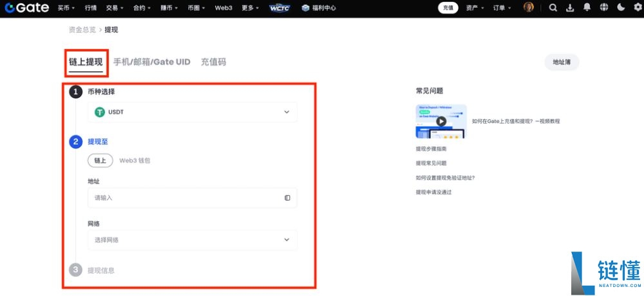Click the Gate logo
The width and height of the screenshot is (644, 296).
27,7
